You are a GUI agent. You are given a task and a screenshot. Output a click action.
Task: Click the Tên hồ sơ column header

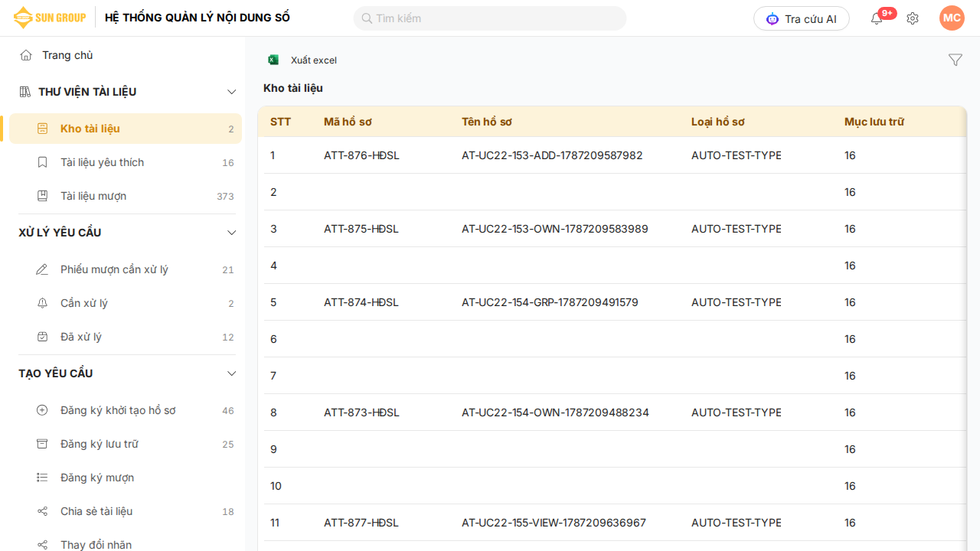tap(487, 122)
